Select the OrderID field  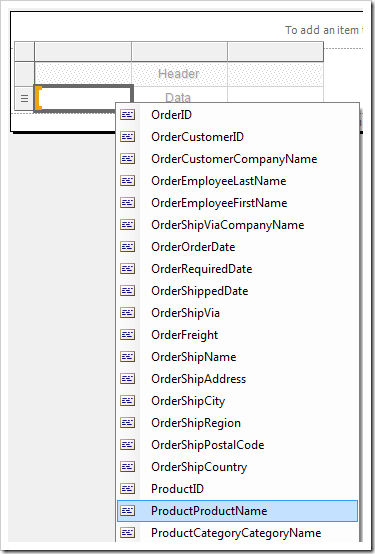pyautogui.click(x=237, y=114)
